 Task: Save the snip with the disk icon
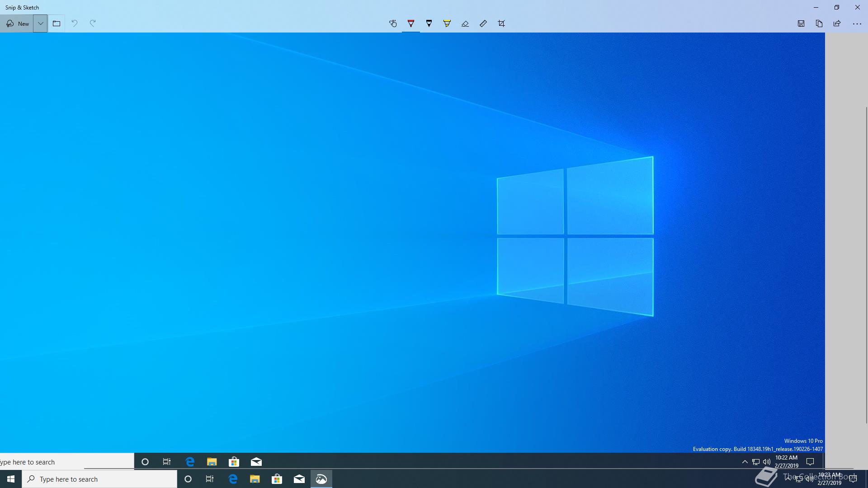coord(801,23)
